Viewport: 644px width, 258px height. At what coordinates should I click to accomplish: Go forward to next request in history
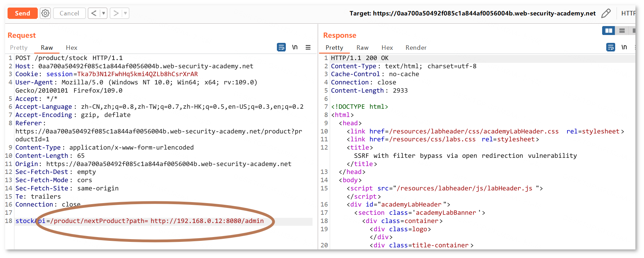116,13
